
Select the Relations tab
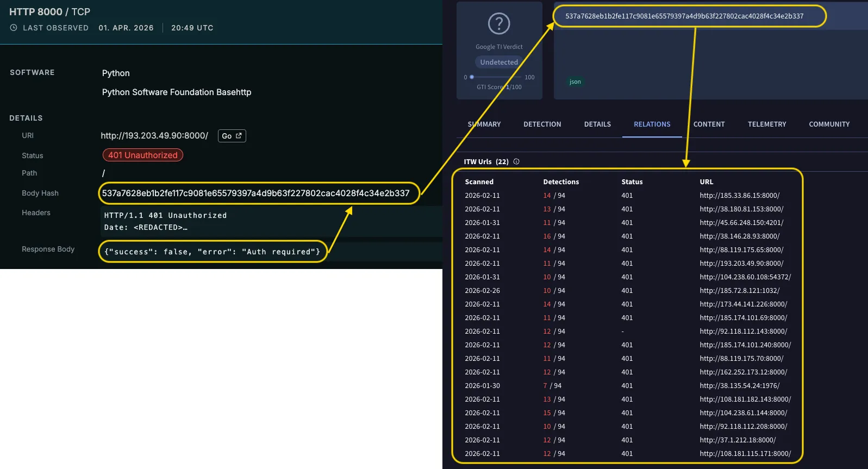coord(652,124)
